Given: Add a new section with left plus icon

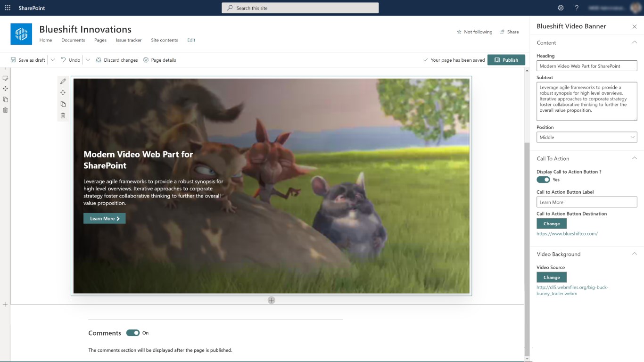Looking at the screenshot, I should [5, 304].
